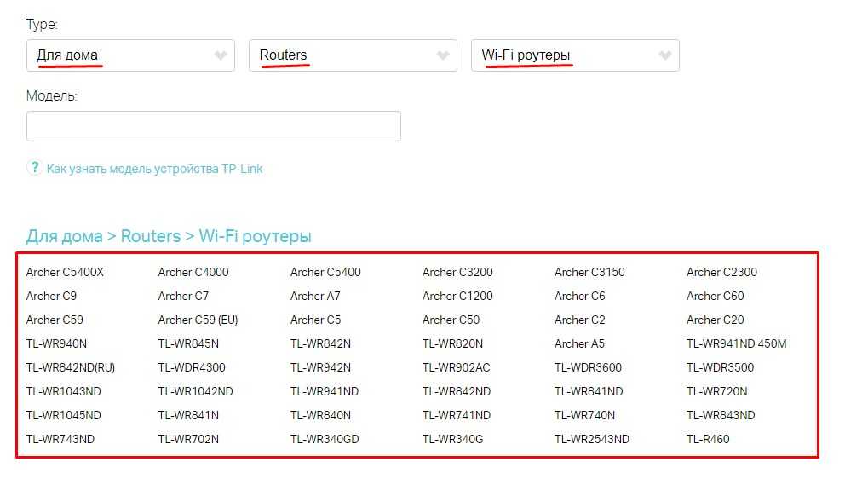Open the TL-R460 model link
868x479 pixels.
tap(708, 440)
